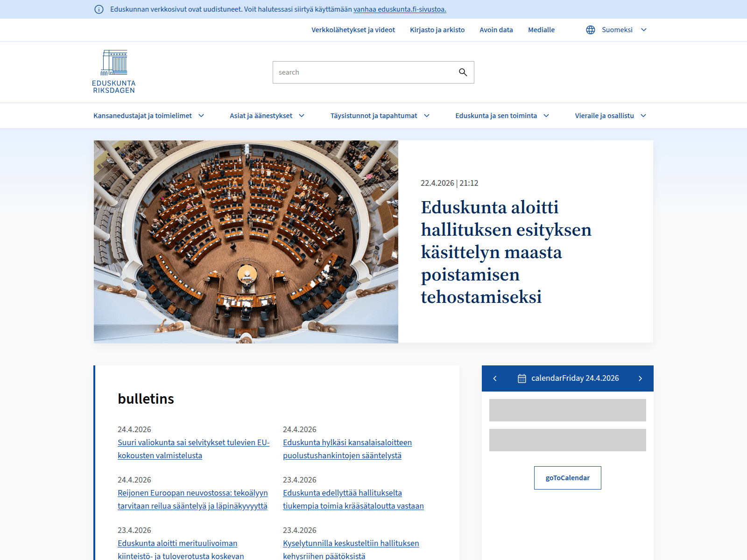
Task: Click the info icon in the top banner
Action: coord(99,9)
